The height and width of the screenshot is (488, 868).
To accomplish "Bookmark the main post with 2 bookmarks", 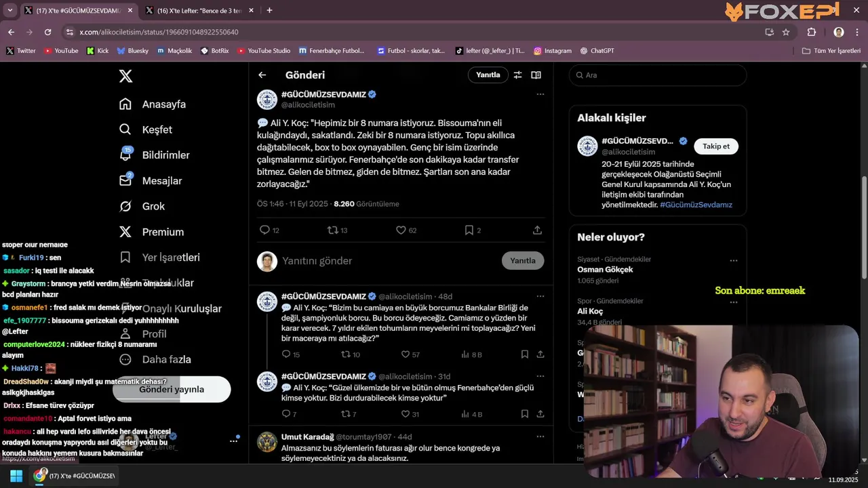I will coord(473,230).
